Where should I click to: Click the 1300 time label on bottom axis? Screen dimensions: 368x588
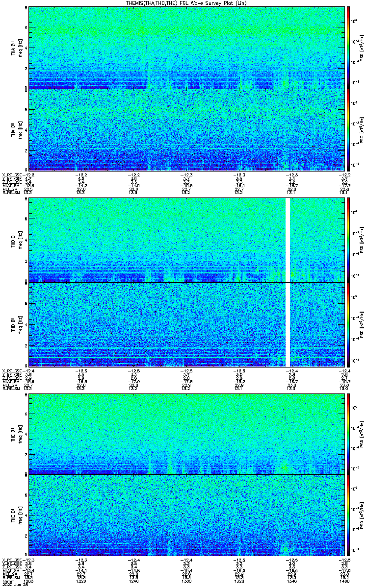coord(186,581)
